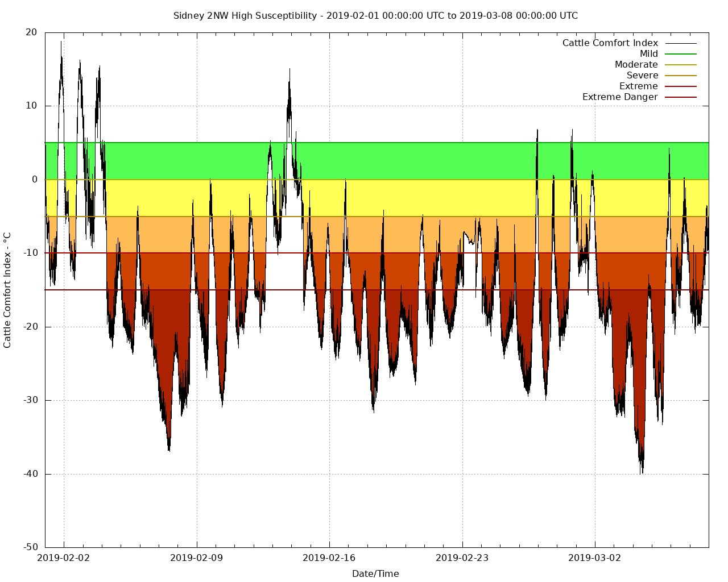Click the -50 y-axis tick label
This screenshot has height=582, width=728.
(x=31, y=547)
